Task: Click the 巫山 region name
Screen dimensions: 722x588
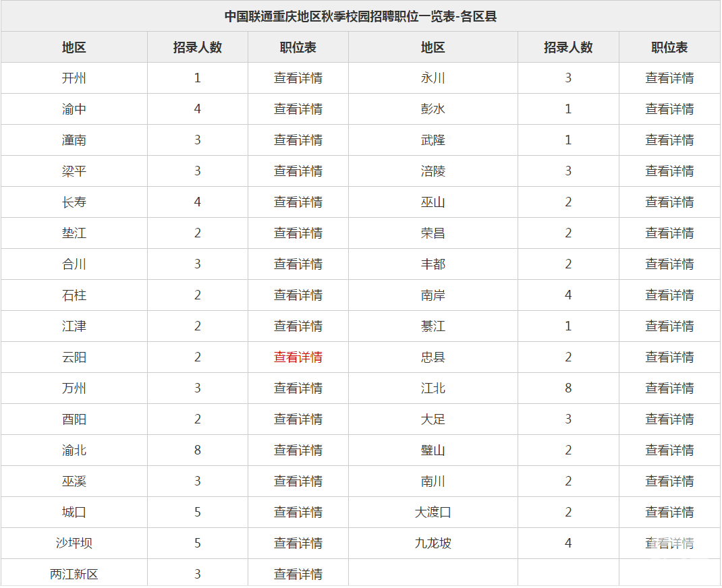Action: pos(433,202)
